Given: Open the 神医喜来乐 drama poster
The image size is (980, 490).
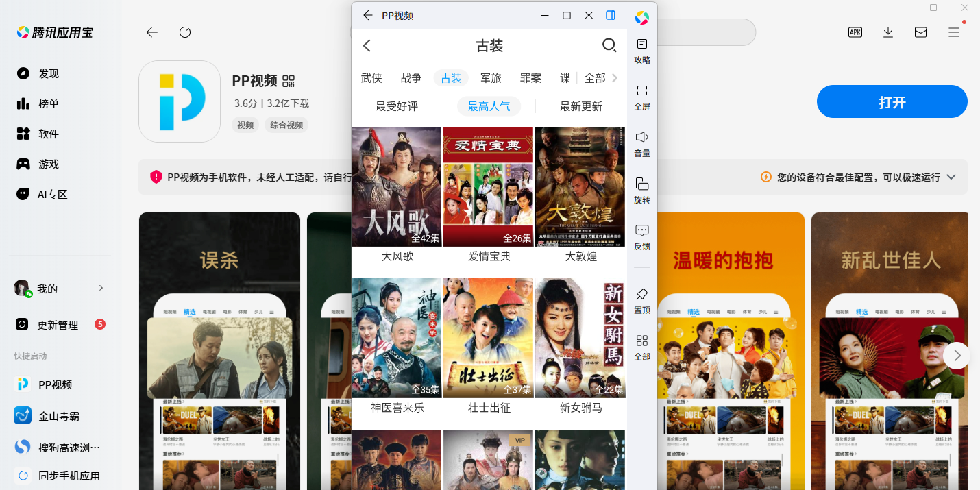Looking at the screenshot, I should pyautogui.click(x=396, y=338).
